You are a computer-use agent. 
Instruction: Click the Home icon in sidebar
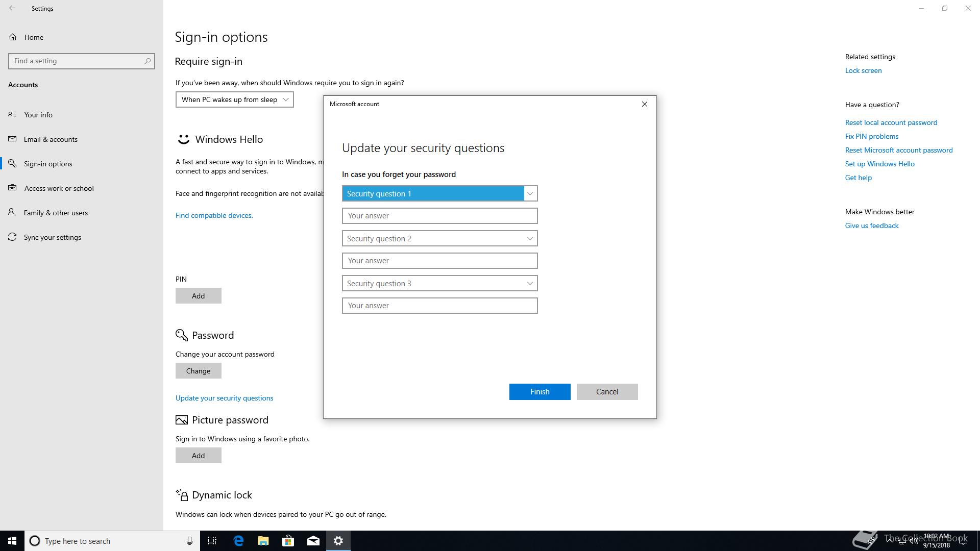(x=13, y=37)
